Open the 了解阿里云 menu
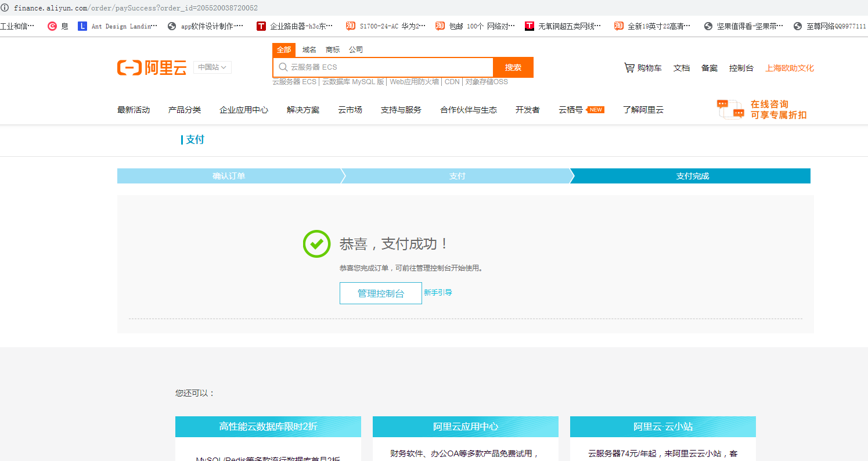This screenshot has width=868, height=461. point(643,110)
